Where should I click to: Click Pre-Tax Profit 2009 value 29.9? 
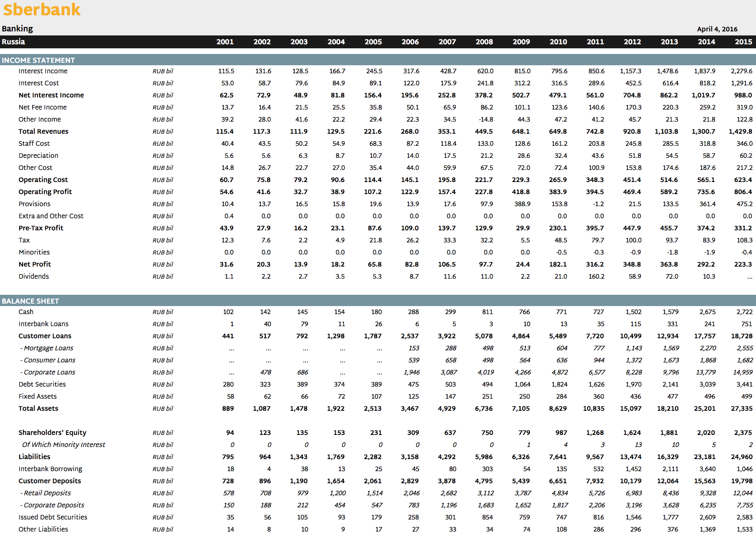(x=523, y=228)
